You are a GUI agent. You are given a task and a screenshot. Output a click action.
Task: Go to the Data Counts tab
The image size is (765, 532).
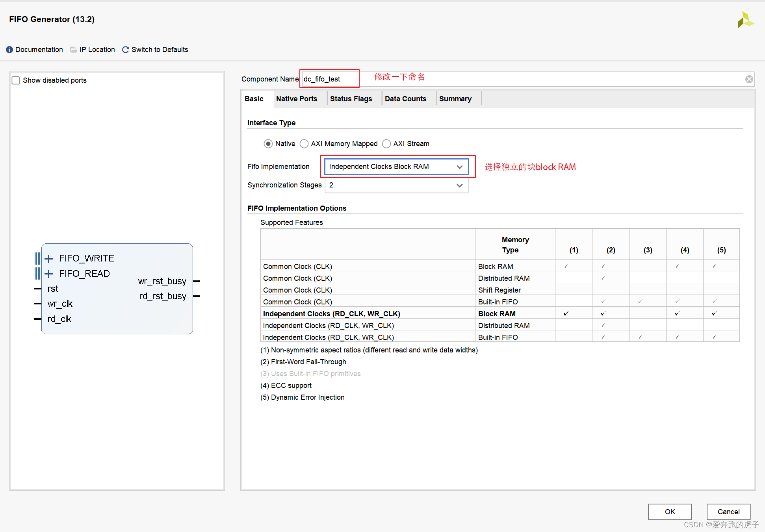(x=405, y=99)
